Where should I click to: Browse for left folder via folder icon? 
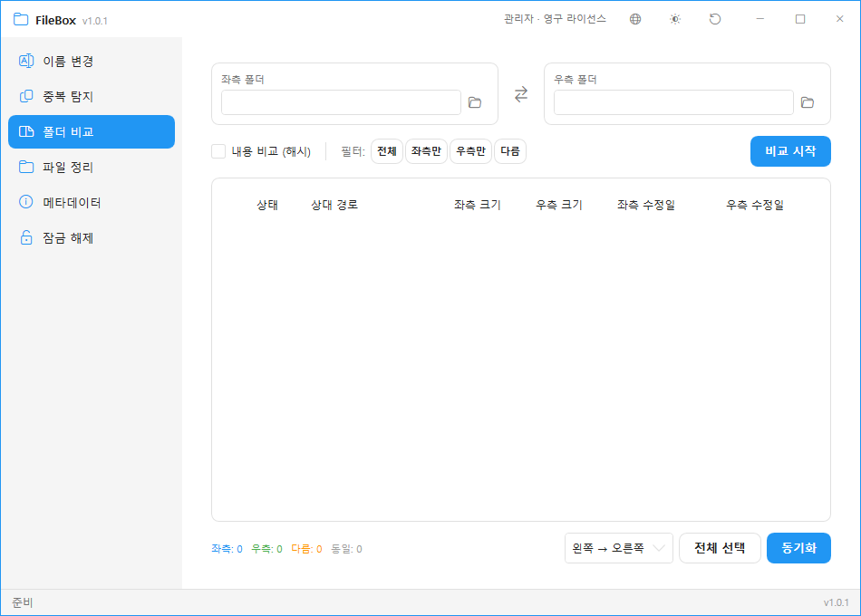[475, 102]
